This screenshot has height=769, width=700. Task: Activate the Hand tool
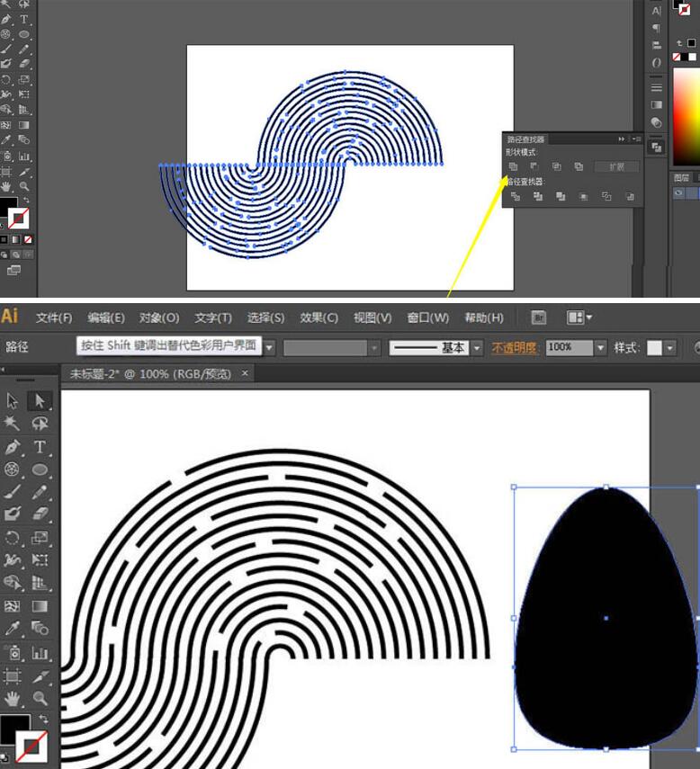[x=13, y=698]
